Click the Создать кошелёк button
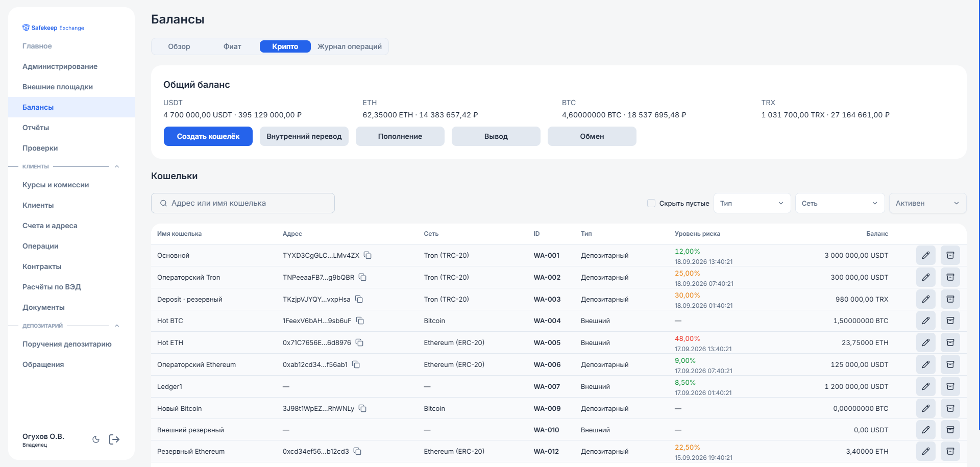Screen dimensions: 980x467 click(x=208, y=136)
